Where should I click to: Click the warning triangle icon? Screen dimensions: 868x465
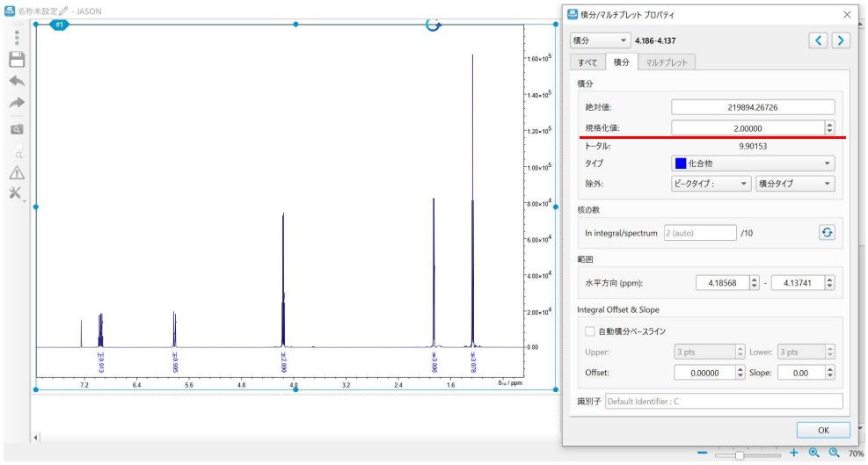click(16, 172)
